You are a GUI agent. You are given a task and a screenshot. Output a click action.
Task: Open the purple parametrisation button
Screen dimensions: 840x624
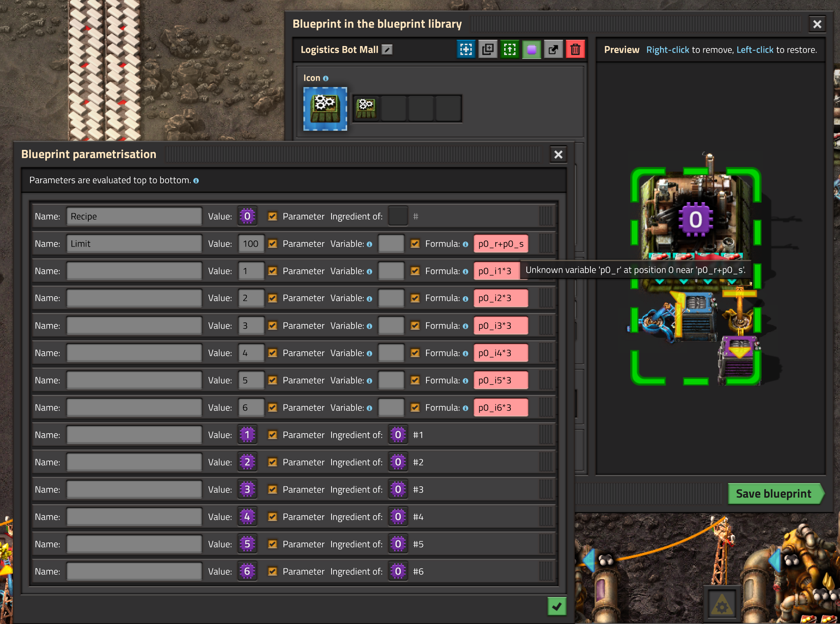point(531,50)
